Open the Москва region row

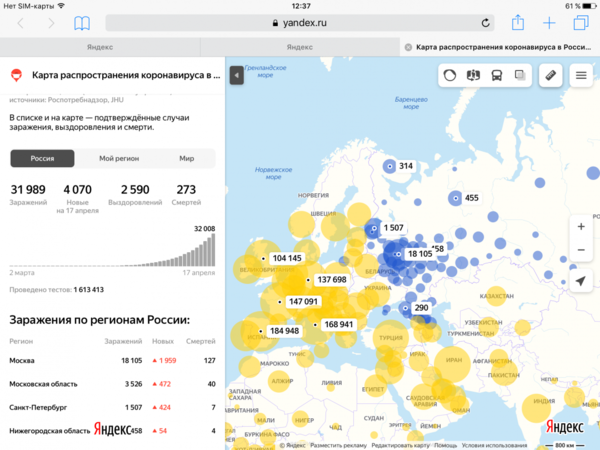(112, 360)
